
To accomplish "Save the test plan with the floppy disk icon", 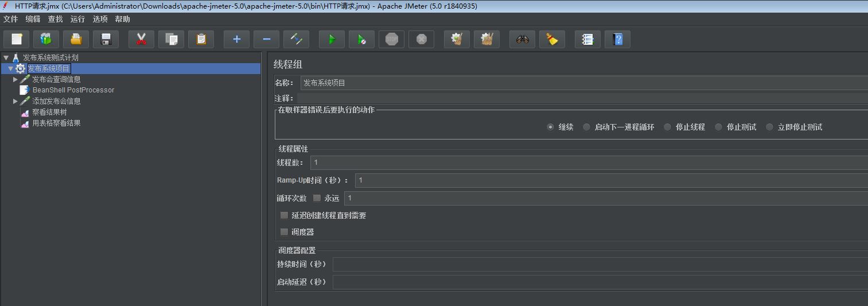I will point(106,39).
